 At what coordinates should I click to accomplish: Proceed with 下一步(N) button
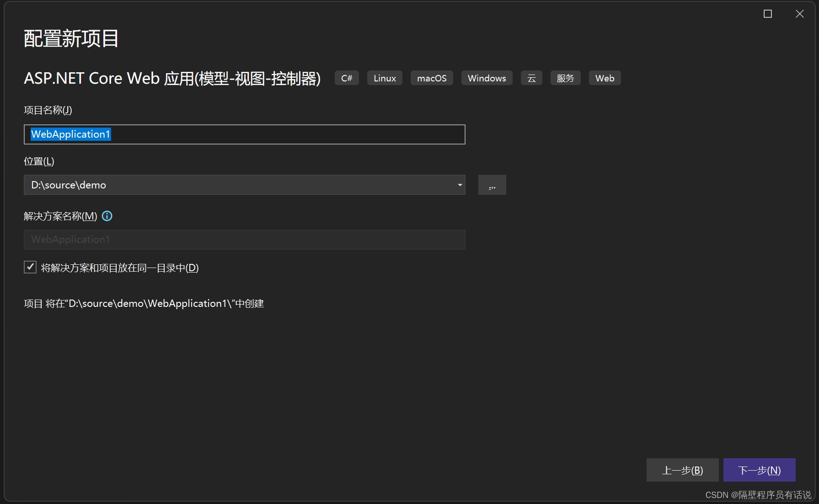pos(759,470)
